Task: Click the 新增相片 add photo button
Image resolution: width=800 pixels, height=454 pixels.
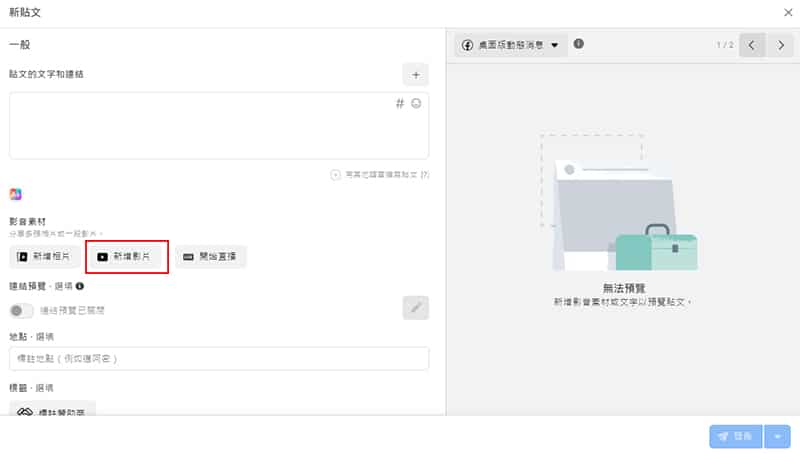Action: pos(44,257)
